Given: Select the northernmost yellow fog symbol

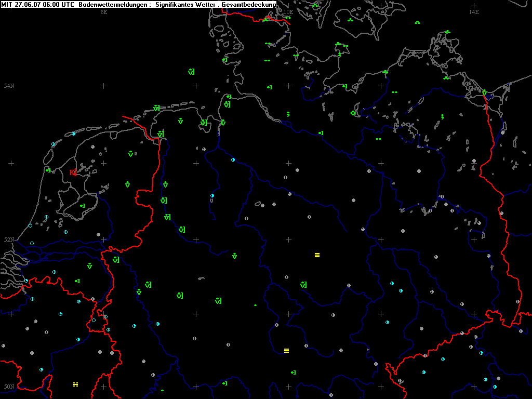Looking at the screenshot, I should (x=317, y=255).
